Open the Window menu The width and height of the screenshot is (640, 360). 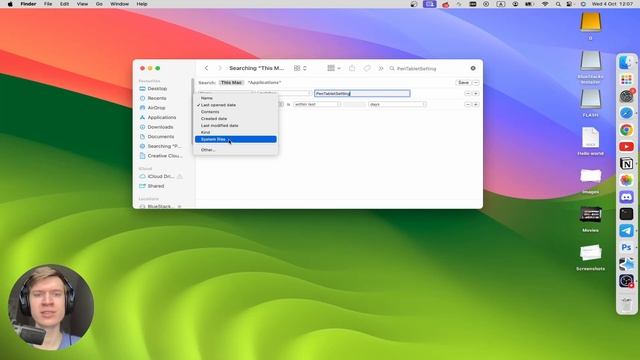(120, 4)
